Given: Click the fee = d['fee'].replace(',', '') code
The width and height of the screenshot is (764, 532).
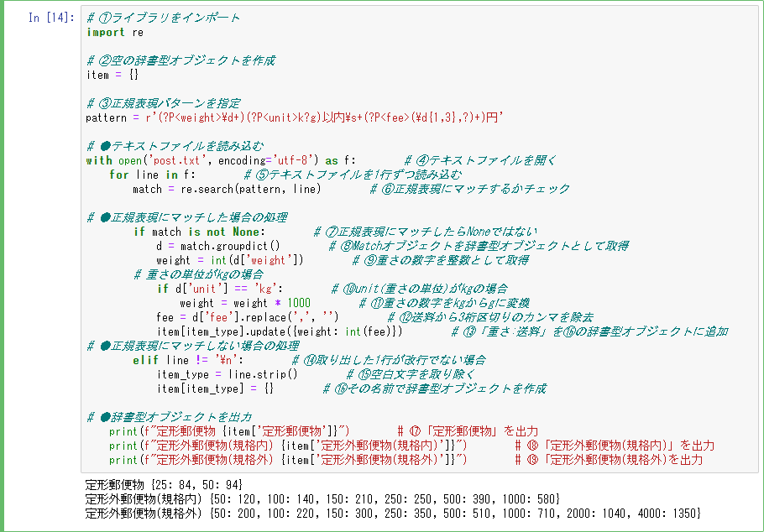Looking at the screenshot, I should coord(247,318).
